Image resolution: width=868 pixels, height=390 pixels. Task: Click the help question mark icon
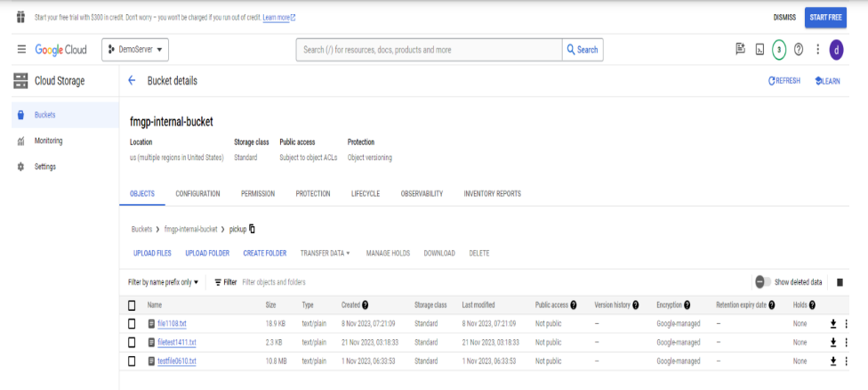pos(798,50)
